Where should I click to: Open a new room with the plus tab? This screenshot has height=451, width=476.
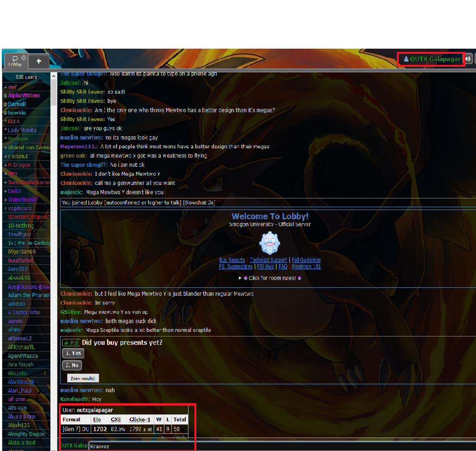[39, 61]
